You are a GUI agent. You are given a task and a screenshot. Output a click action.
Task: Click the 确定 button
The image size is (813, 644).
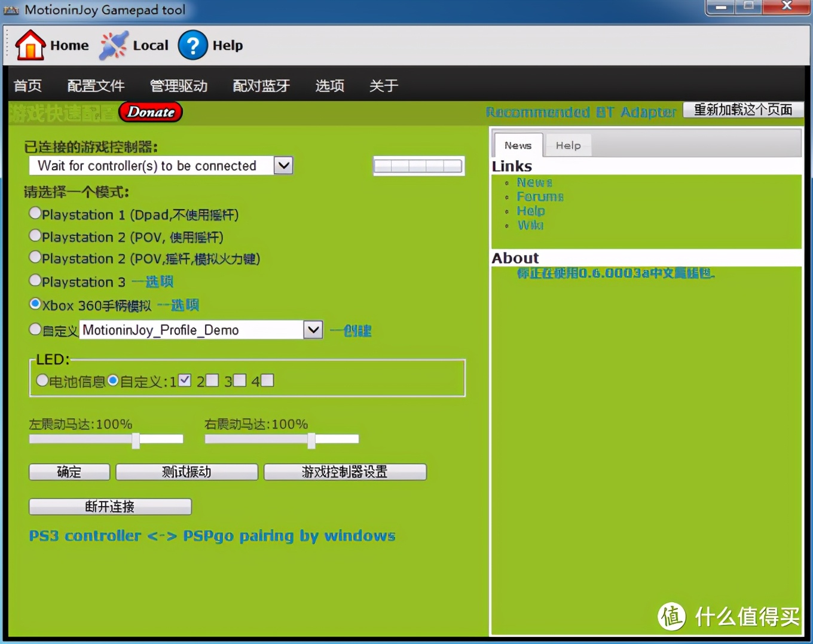[x=69, y=472]
